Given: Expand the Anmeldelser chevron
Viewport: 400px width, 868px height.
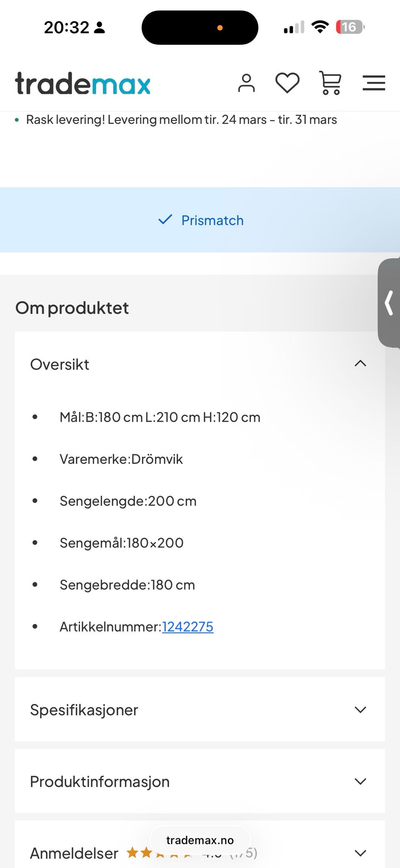Looking at the screenshot, I should coord(360,853).
